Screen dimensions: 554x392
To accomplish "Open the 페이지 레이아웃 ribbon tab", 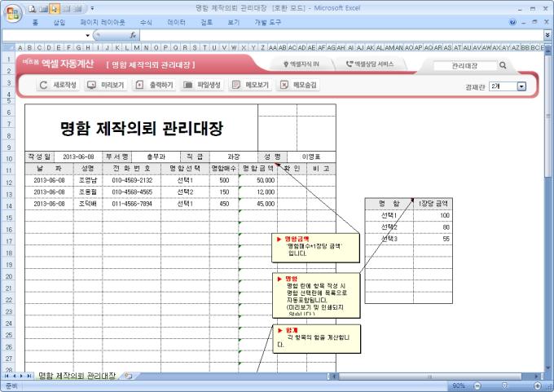I will tap(103, 23).
